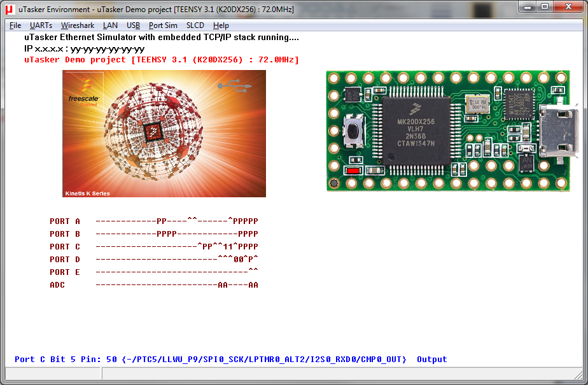Click the red 'uTasker Demo project' heading

[162, 60]
